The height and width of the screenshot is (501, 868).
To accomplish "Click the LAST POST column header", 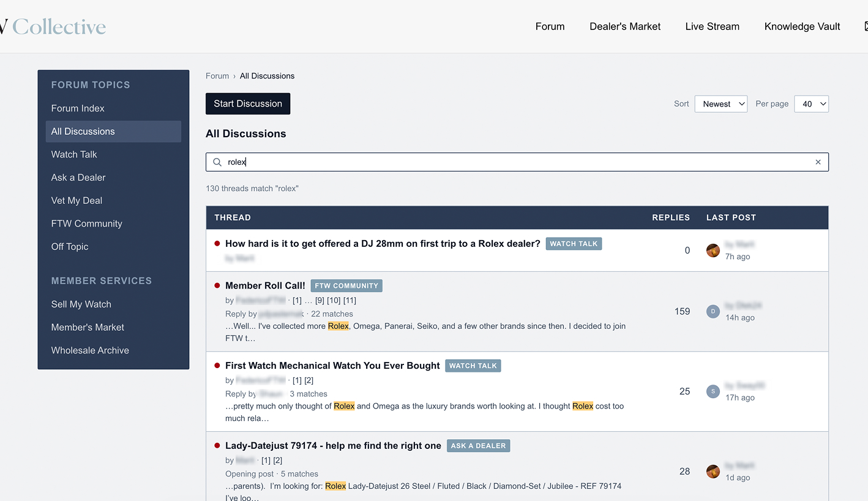I will (x=731, y=217).
